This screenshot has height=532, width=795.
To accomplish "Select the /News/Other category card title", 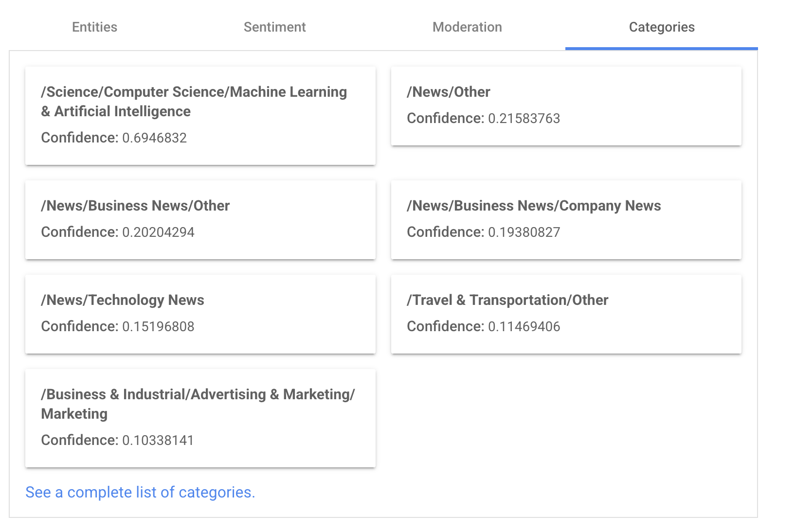I will 448,92.
